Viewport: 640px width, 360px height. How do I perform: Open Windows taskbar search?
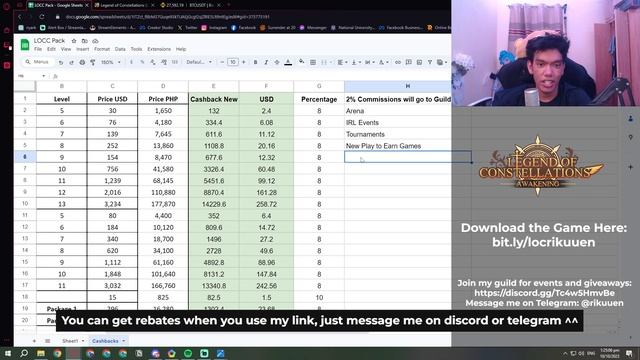coord(24,353)
